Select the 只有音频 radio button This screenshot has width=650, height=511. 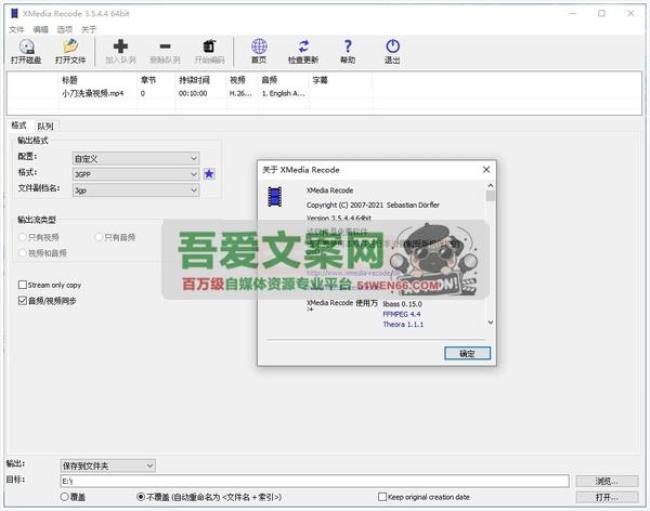[99, 237]
